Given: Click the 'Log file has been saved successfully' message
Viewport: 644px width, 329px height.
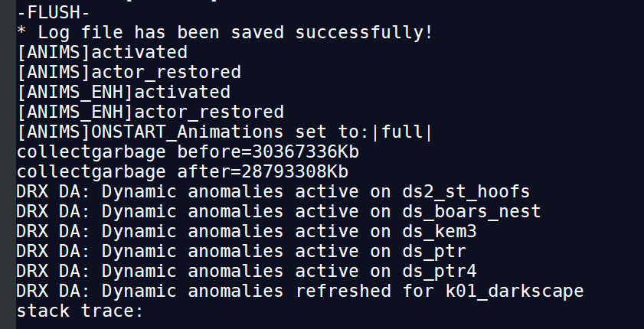Looking at the screenshot, I should [224, 33].
